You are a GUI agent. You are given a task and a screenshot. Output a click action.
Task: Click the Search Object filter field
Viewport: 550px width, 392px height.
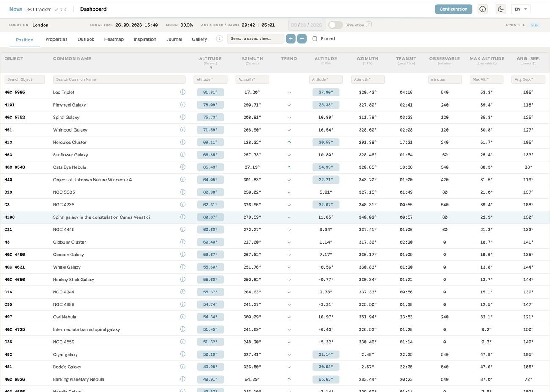click(25, 79)
